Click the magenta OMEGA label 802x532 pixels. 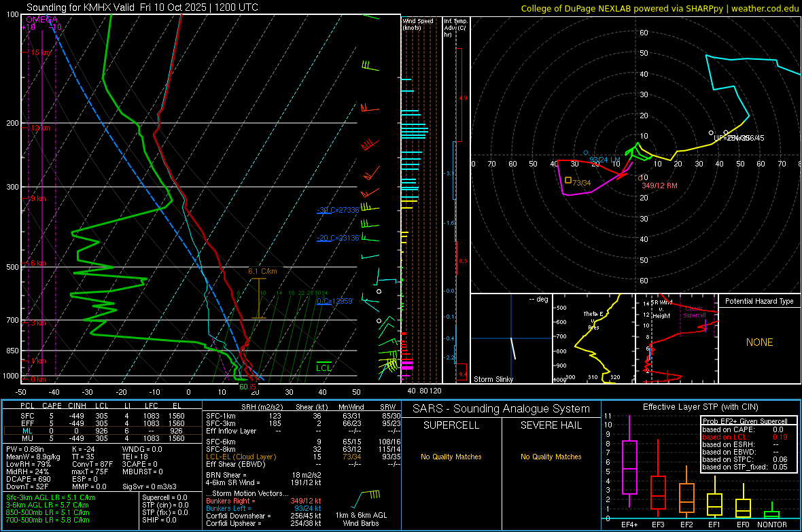pos(41,20)
